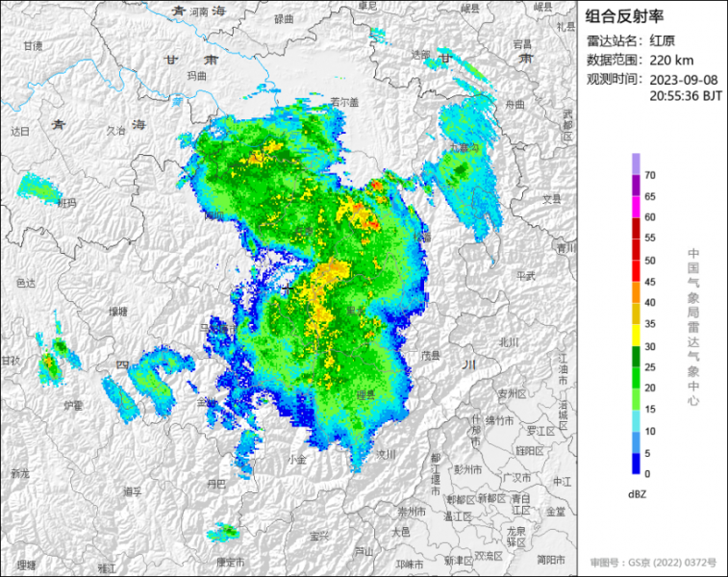Viewport: 728px width, 577px height.
Task: Click the 康定市 city label
Action: (231, 562)
